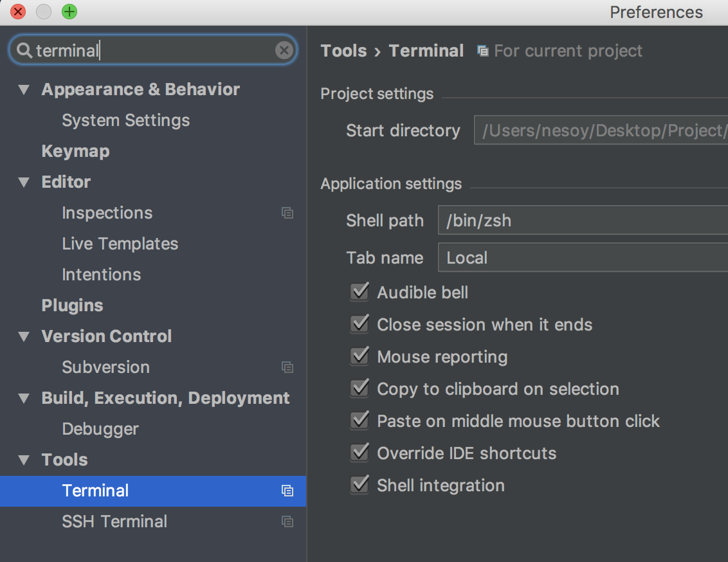Open SSH Terminal settings
The width and height of the screenshot is (728, 562).
pos(114,521)
